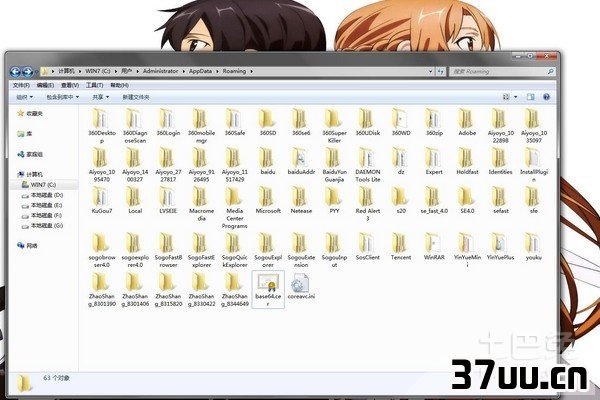Open the Red Alert 3 folder
Viewport: 600px width, 400px height.
[368, 204]
